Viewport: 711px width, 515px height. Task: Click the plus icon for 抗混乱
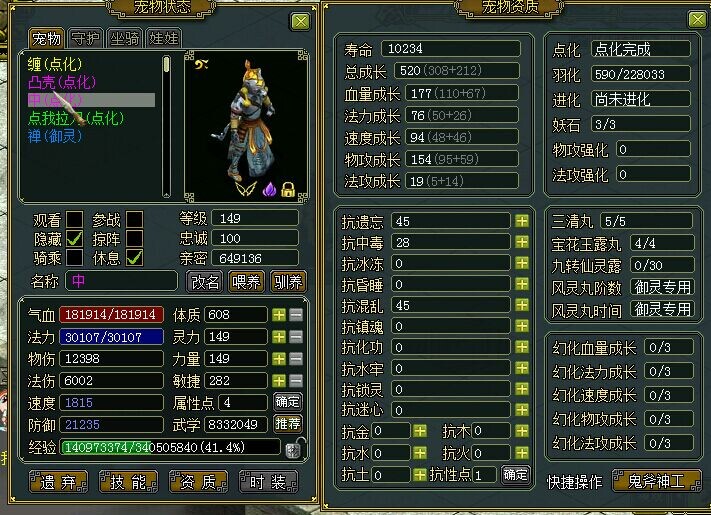tap(522, 305)
